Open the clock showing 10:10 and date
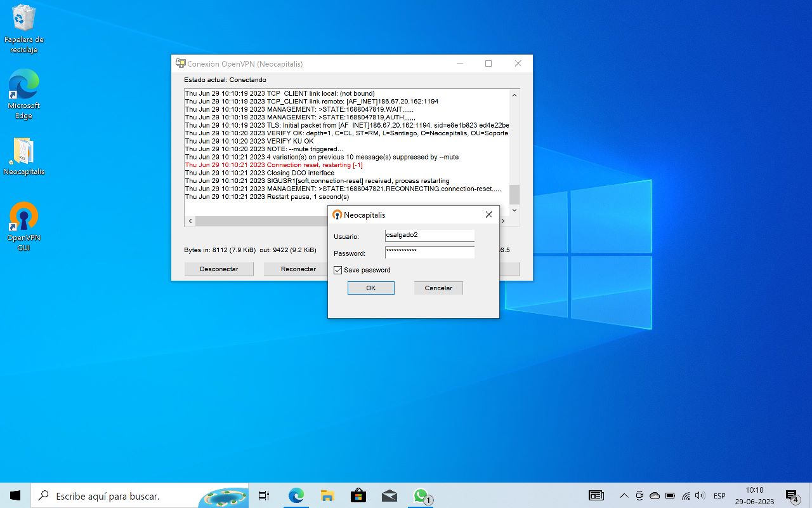This screenshot has height=508, width=812. pos(754,495)
